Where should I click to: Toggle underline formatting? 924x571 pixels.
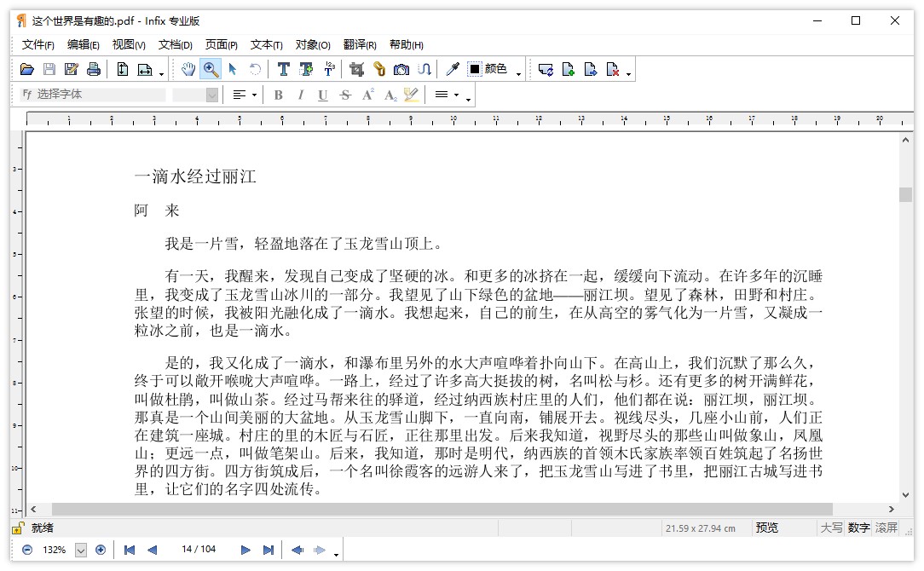tap(323, 95)
